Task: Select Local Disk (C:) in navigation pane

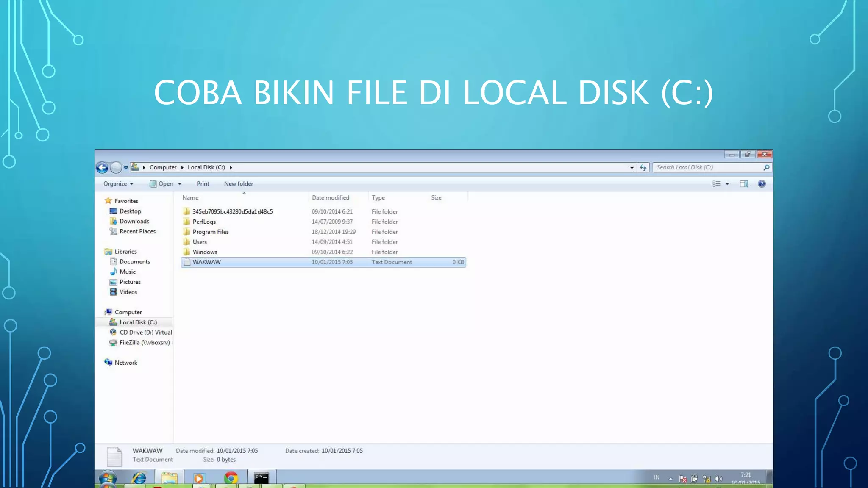Action: tap(138, 322)
